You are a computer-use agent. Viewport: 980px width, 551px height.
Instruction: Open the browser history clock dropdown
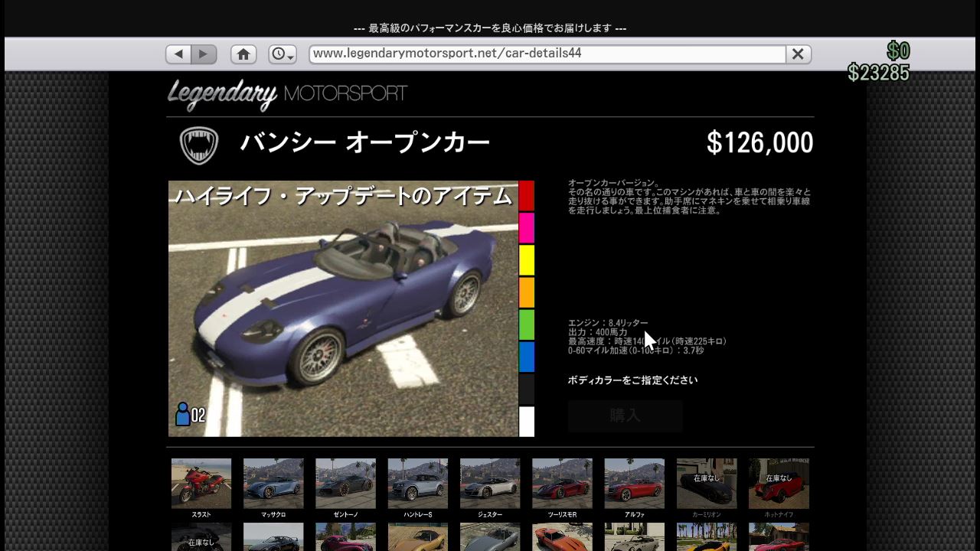pos(283,54)
